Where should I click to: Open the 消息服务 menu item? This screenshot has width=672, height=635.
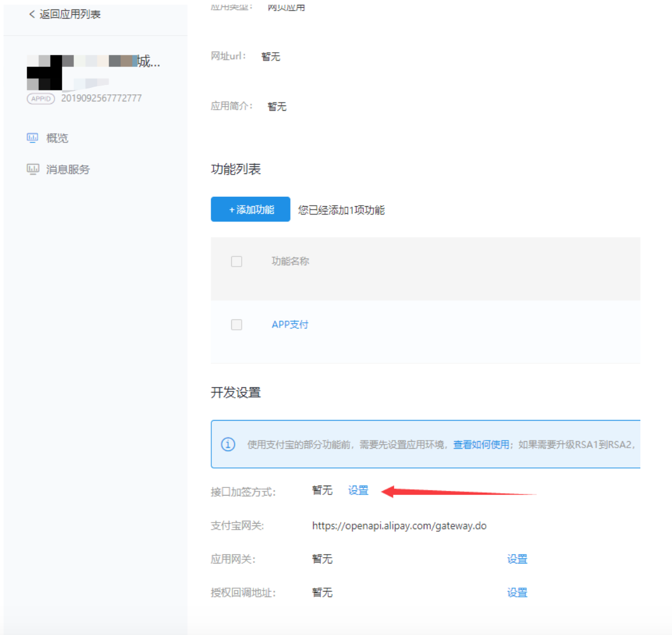[68, 169]
